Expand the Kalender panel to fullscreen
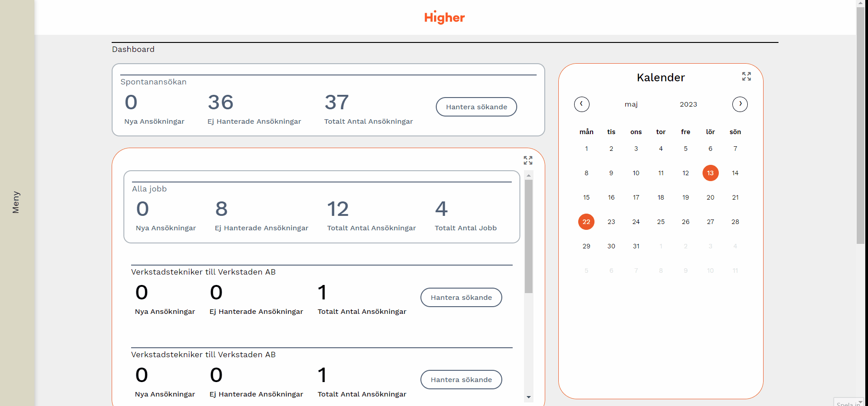The width and height of the screenshot is (868, 406). 746,77
